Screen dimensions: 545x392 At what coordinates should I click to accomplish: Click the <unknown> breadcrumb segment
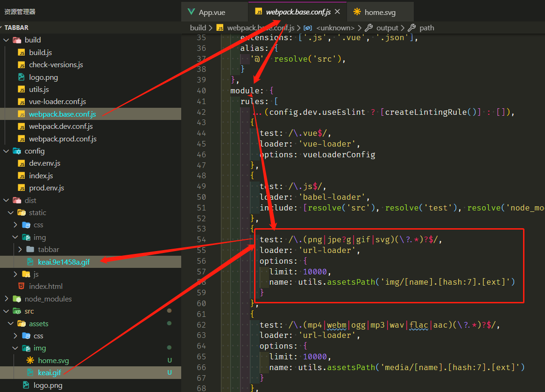coord(335,28)
